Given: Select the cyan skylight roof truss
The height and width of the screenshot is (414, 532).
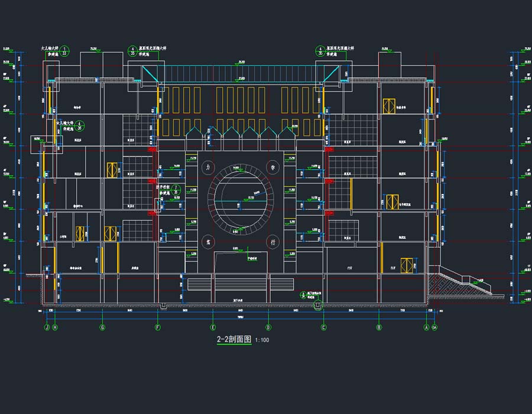Looking at the screenshot, I should [241, 73].
